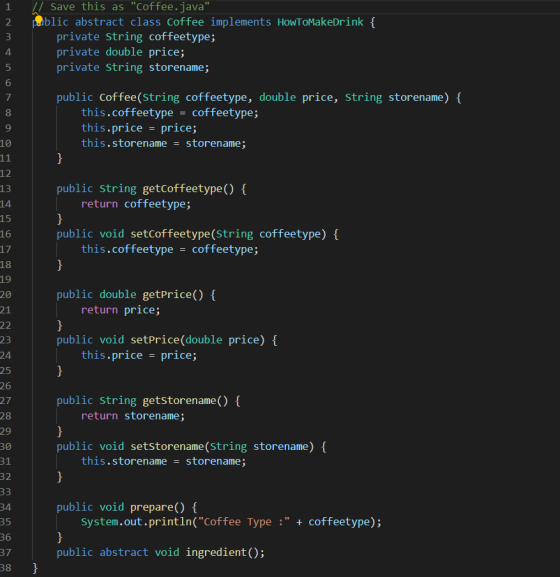Click the class name Coffee on line 2
The width and height of the screenshot is (560, 577).
point(185,22)
